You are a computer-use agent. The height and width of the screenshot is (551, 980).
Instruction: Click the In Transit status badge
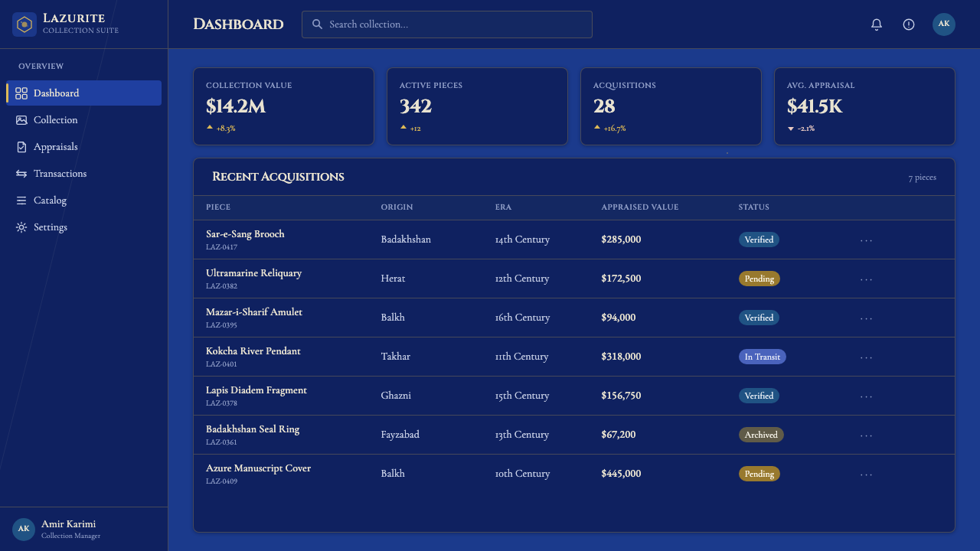coord(763,357)
